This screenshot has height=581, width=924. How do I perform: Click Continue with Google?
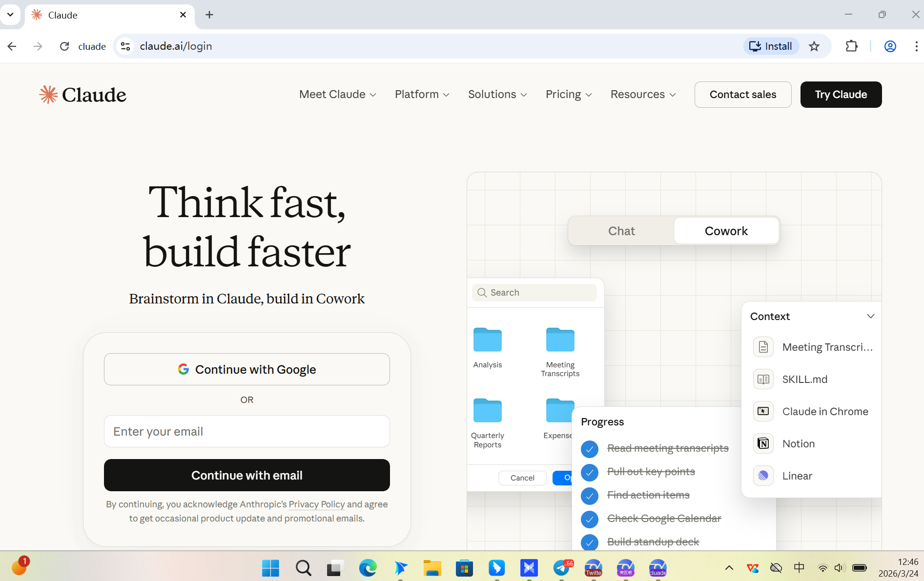[x=247, y=369]
